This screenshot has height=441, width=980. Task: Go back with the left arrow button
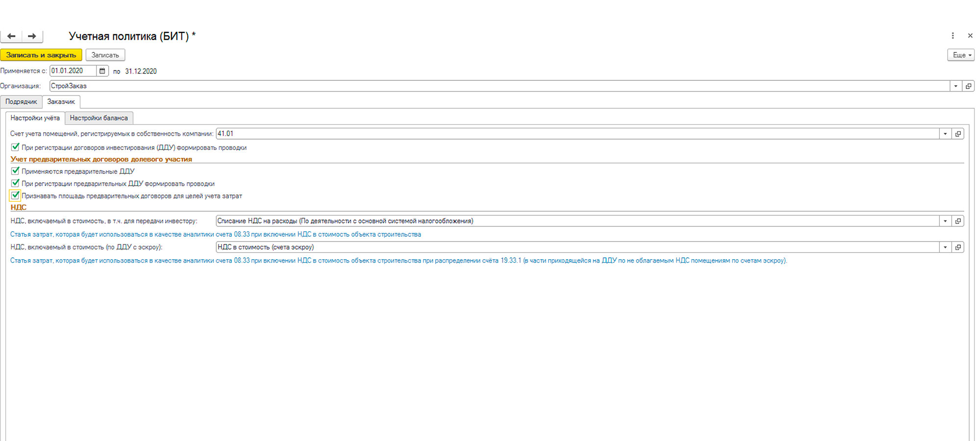11,36
